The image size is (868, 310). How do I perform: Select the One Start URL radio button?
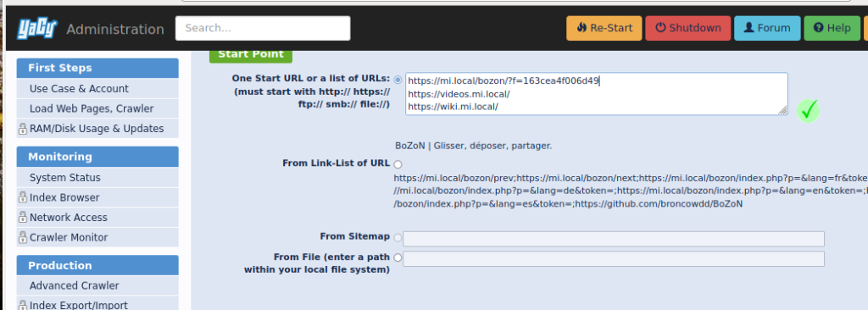(398, 80)
